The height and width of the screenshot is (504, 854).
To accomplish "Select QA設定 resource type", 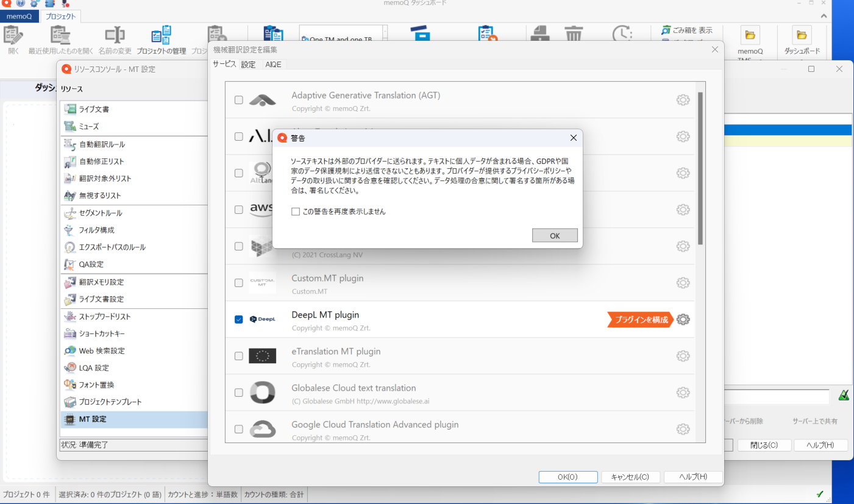I will [134, 264].
